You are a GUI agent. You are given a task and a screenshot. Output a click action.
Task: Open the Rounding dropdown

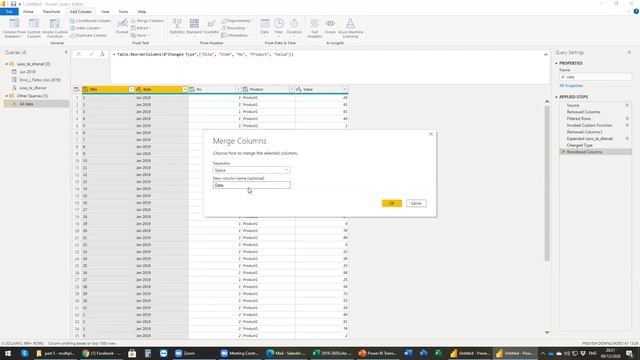[235, 28]
